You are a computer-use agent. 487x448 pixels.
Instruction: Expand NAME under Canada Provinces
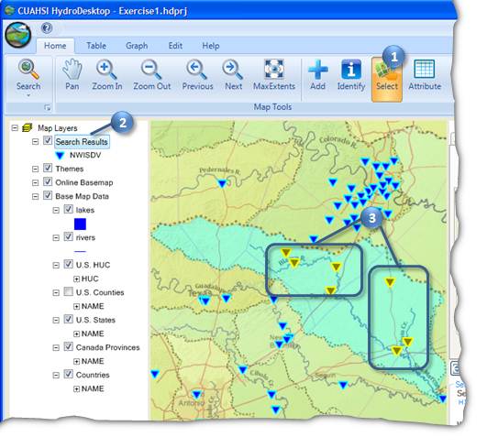[76, 362]
